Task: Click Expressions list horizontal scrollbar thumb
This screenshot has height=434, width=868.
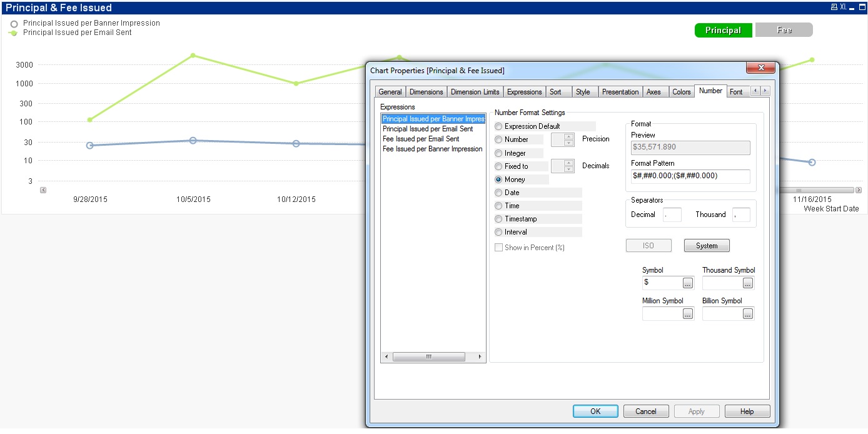Action: point(429,357)
